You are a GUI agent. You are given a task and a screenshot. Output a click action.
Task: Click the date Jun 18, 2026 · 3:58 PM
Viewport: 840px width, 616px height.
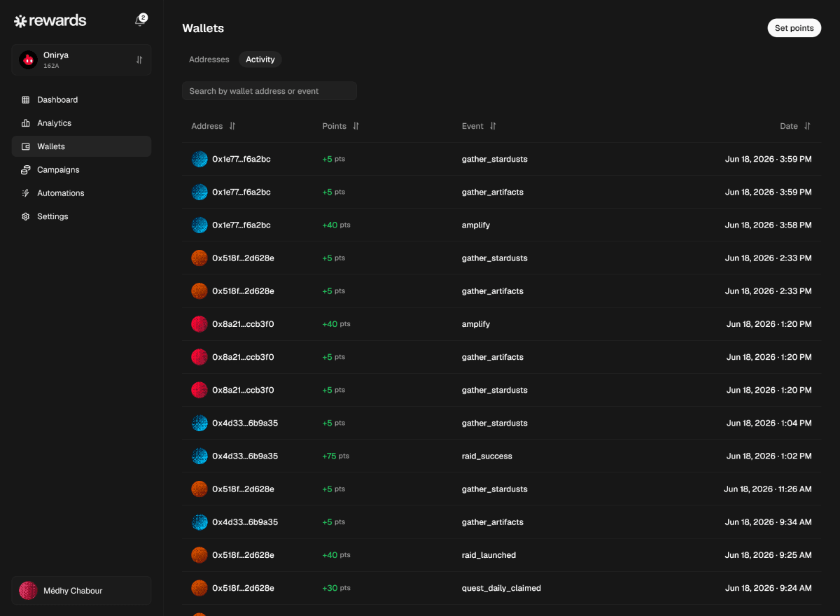769,225
